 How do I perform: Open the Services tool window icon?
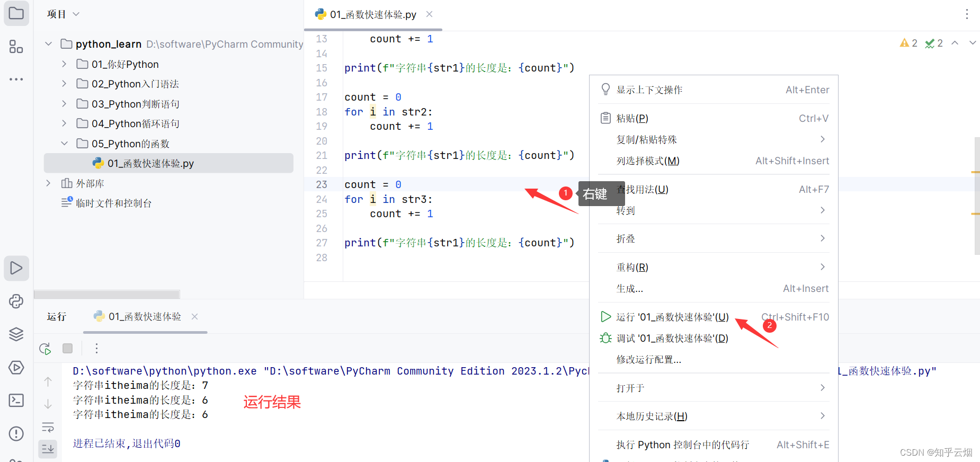click(x=16, y=367)
